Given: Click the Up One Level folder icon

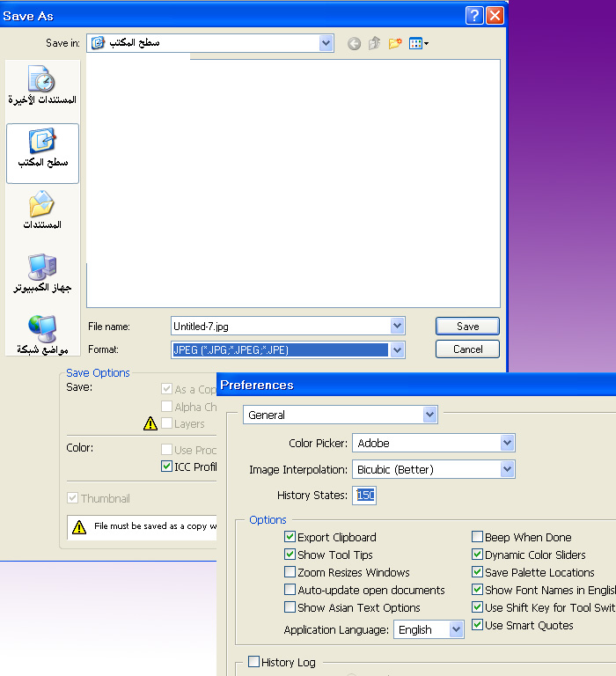Looking at the screenshot, I should tap(375, 43).
